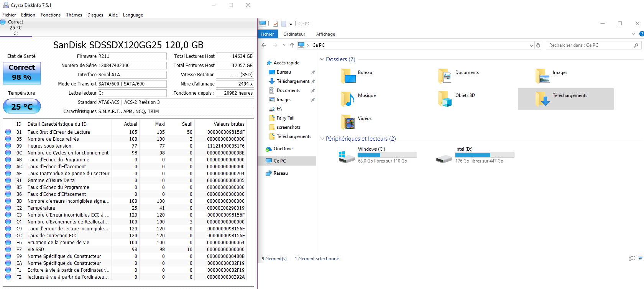
Task: Expand the ribbon with the chevron
Action: (634, 34)
